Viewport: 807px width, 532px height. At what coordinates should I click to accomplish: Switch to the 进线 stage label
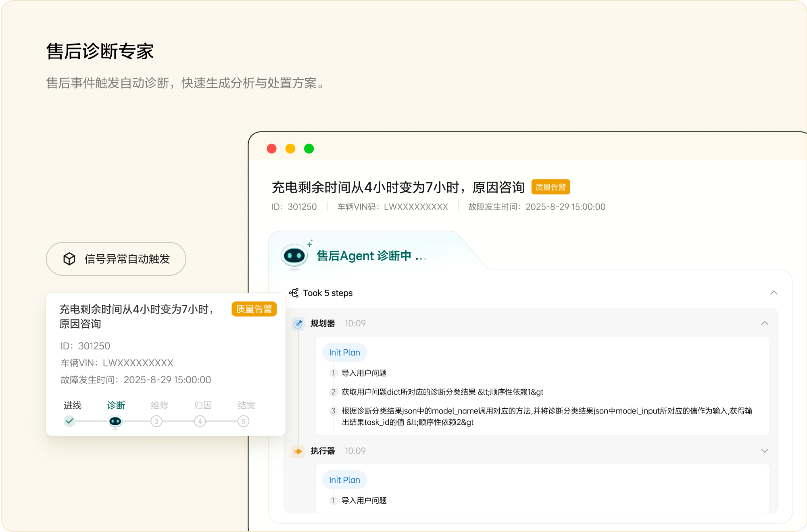point(73,405)
